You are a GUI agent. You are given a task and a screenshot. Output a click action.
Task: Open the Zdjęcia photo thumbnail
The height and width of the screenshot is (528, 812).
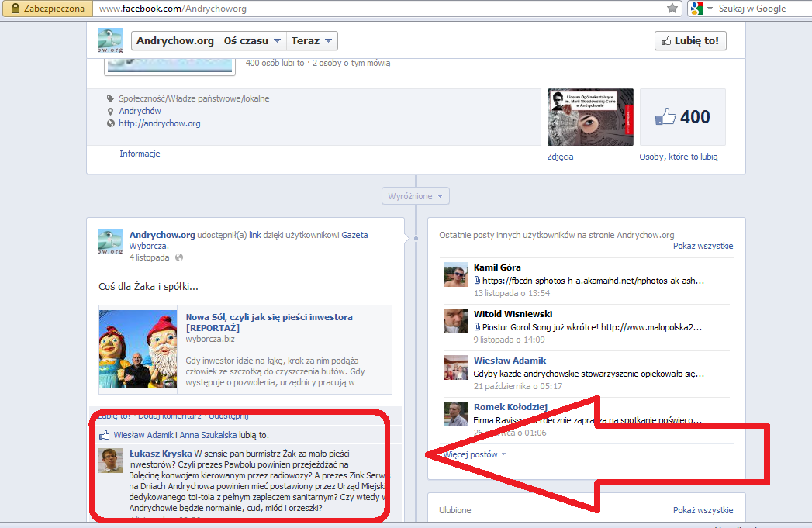click(590, 117)
